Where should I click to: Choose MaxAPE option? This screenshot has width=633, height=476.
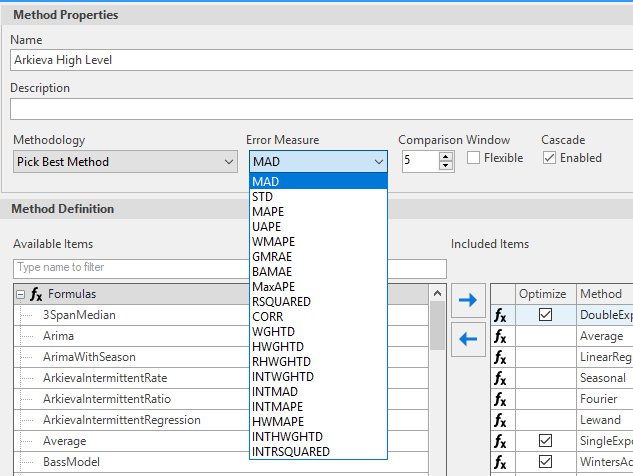(x=319, y=286)
